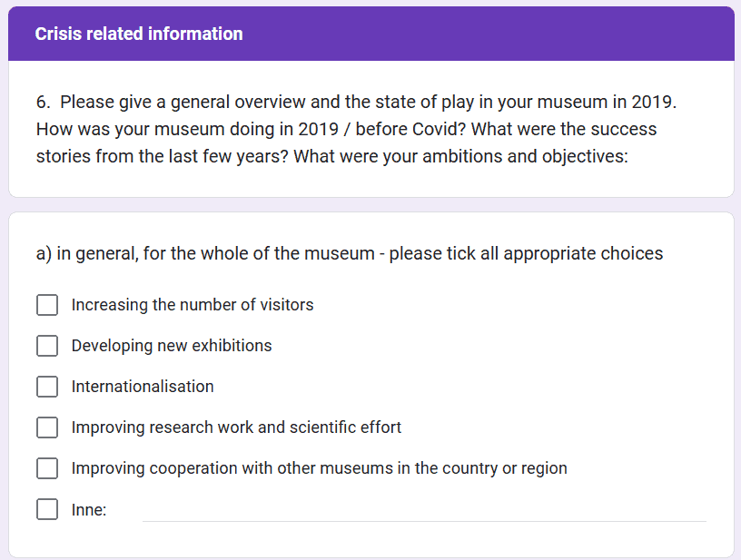The image size is (741, 560).
Task: Toggle the Inne checkbox
Action: [47, 509]
